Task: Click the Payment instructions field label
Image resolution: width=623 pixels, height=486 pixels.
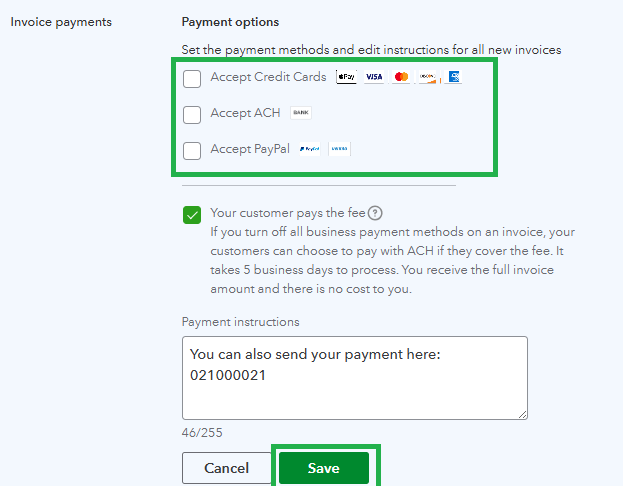Action: click(x=240, y=322)
